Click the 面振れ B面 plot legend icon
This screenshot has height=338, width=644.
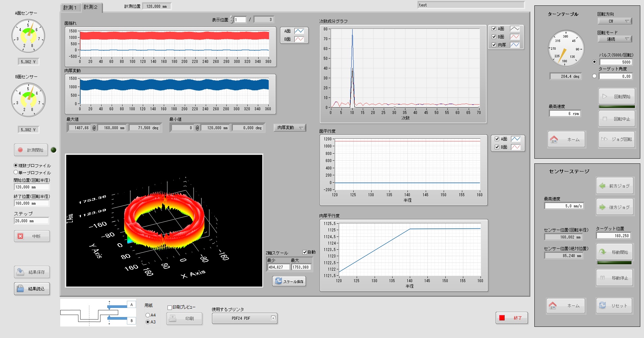point(299,39)
